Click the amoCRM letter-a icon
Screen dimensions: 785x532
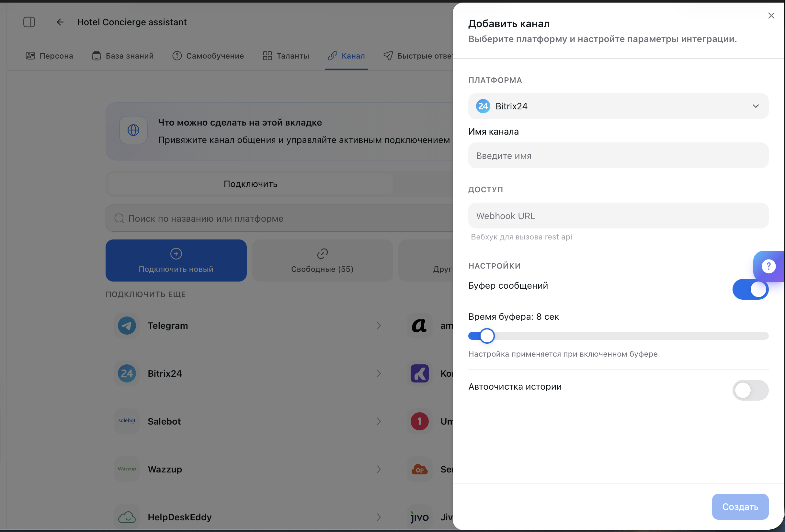tap(419, 326)
